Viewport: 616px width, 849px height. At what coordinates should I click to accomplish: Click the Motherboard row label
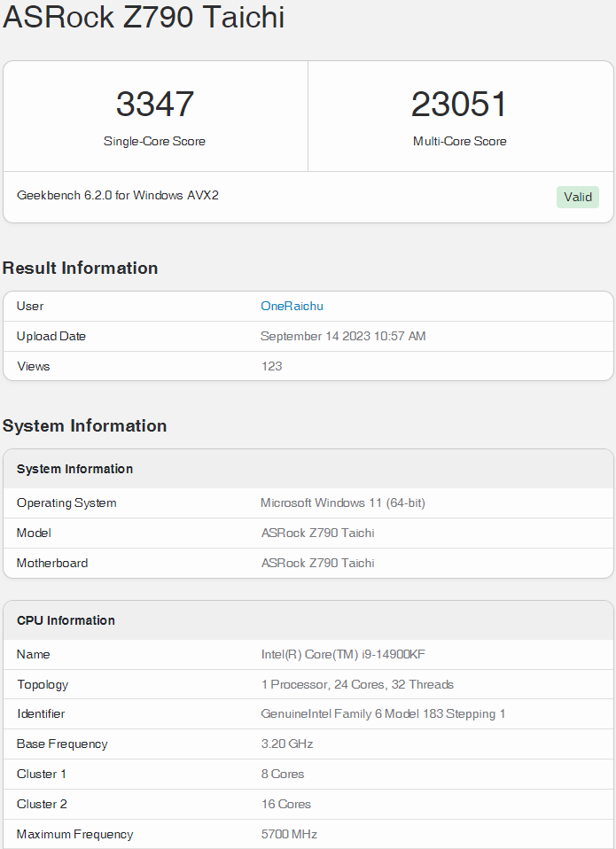(x=52, y=563)
